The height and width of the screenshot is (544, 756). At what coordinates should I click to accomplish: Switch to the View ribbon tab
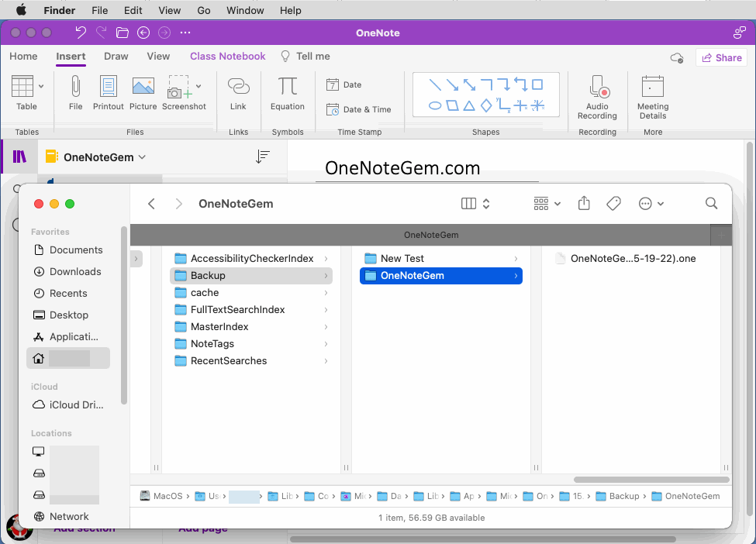point(158,57)
